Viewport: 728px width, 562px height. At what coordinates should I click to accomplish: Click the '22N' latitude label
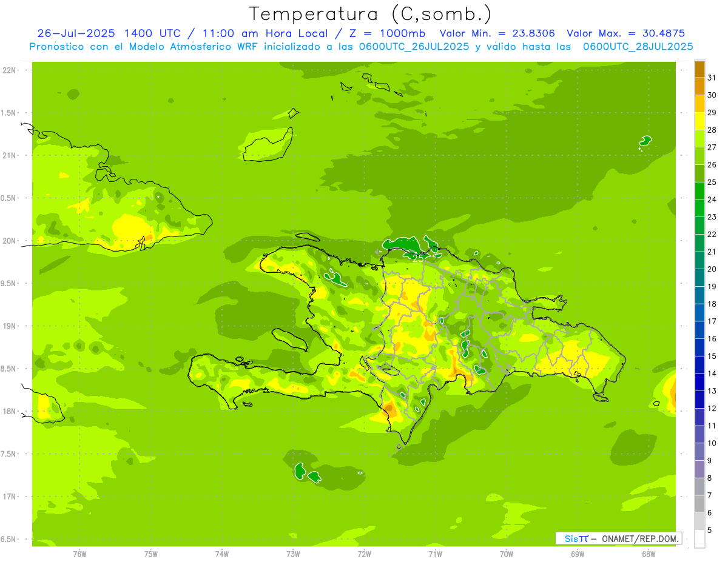(x=9, y=70)
